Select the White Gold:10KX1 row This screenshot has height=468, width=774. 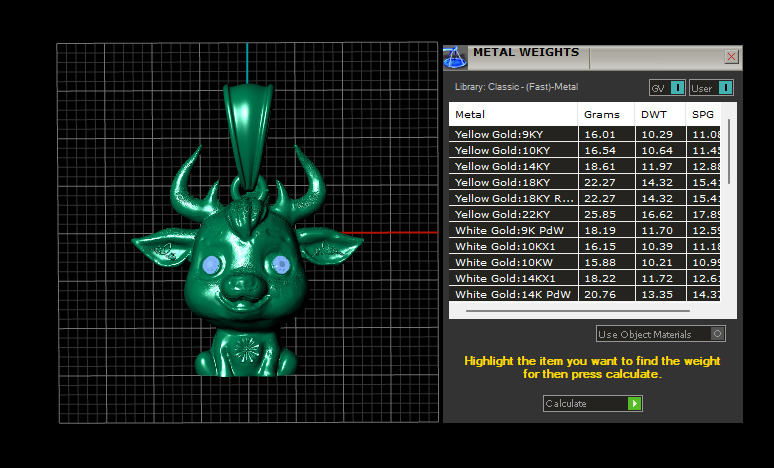coord(584,246)
